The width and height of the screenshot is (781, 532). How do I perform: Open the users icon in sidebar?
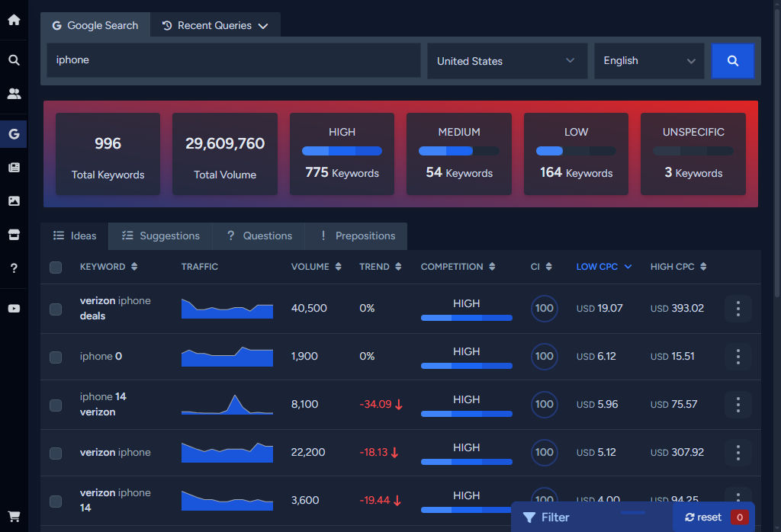pos(14,94)
